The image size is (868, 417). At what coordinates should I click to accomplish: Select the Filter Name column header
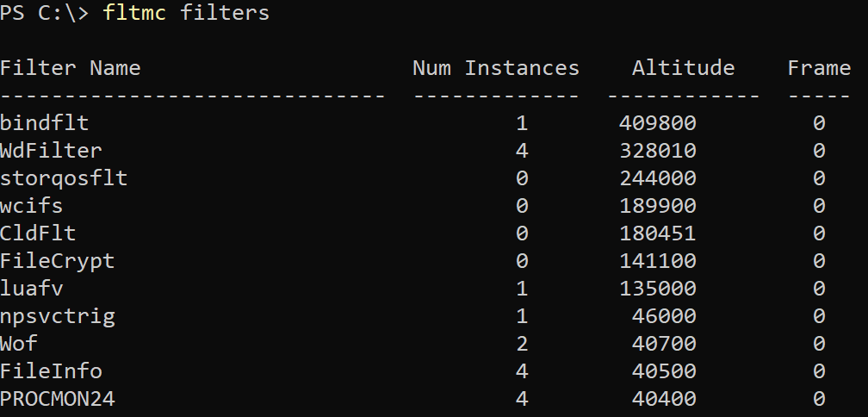tap(71, 68)
